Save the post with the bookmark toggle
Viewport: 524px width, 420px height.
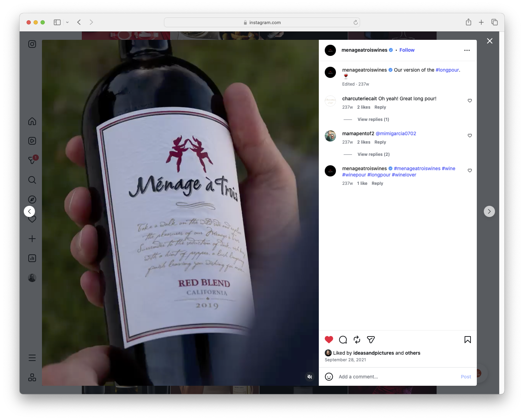pyautogui.click(x=467, y=339)
